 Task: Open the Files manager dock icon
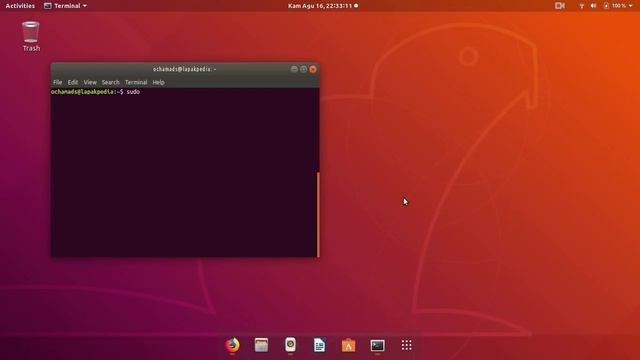[261, 345]
